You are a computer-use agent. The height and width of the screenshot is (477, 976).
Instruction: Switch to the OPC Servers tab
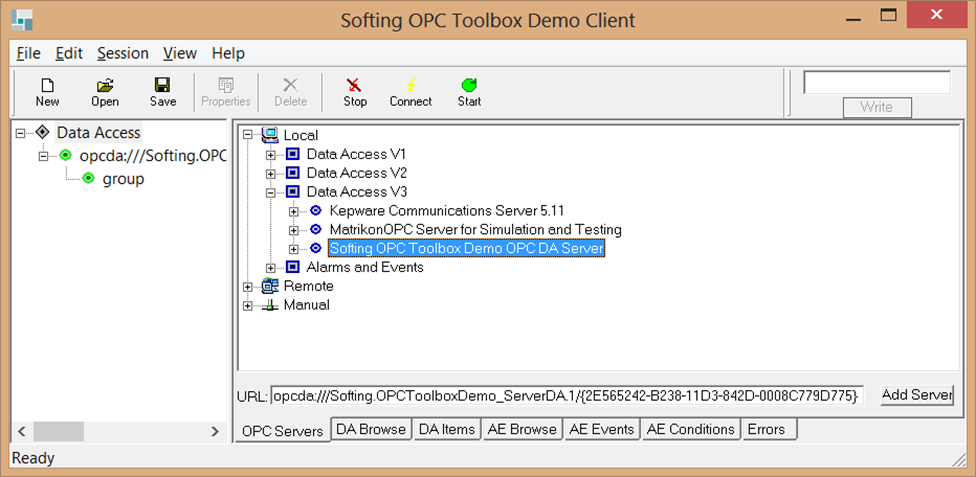[283, 431]
